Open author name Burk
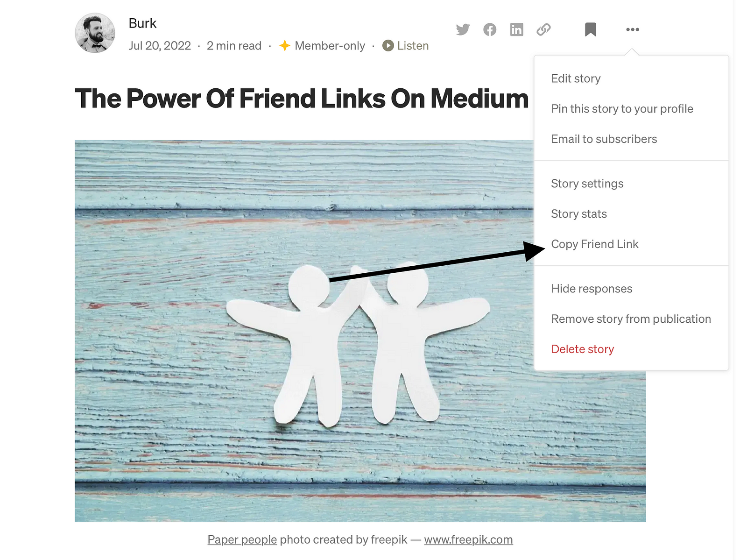The width and height of the screenshot is (747, 560). coord(142,23)
